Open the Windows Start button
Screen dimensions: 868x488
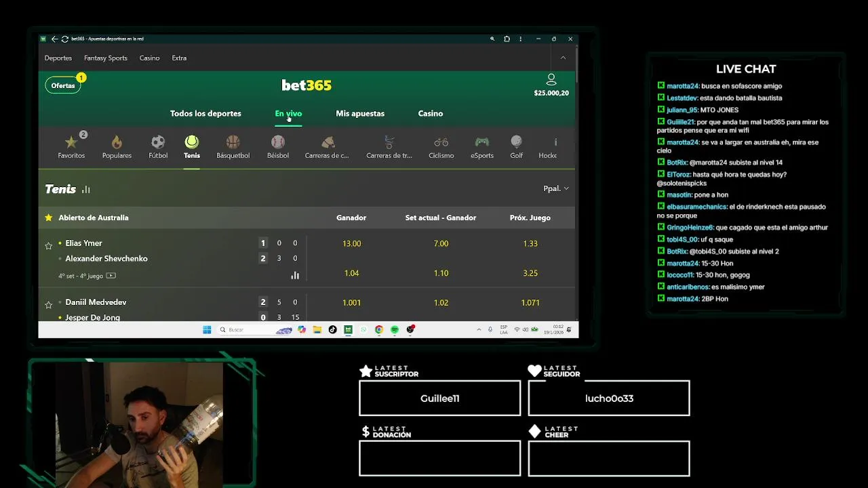207,330
